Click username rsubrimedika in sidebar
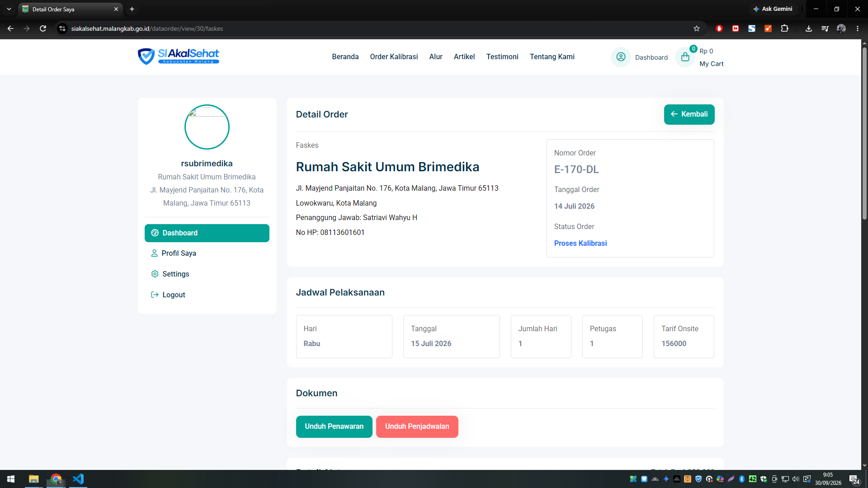Screen dimensions: 868x488 pos(207,164)
